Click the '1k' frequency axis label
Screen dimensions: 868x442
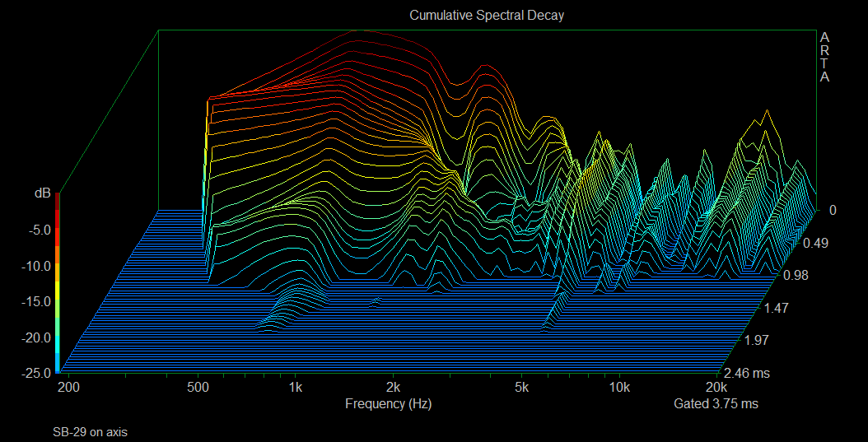point(296,387)
